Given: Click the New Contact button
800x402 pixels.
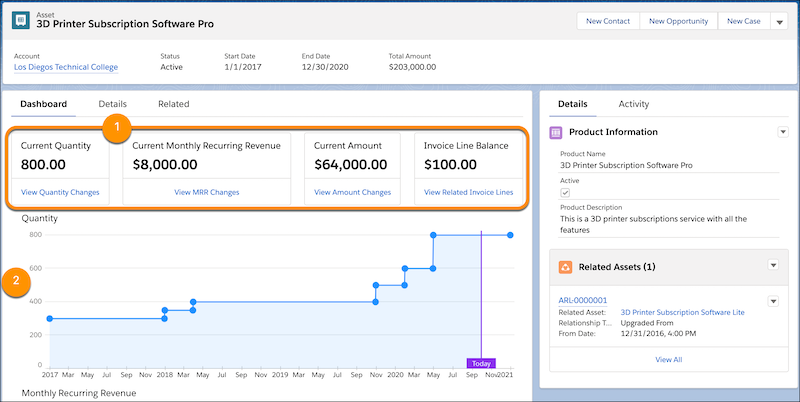Looking at the screenshot, I should point(608,21).
